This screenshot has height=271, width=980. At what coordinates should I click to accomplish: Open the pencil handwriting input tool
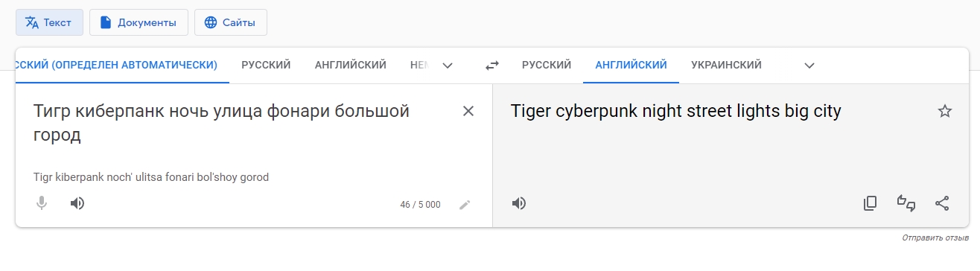(x=465, y=205)
